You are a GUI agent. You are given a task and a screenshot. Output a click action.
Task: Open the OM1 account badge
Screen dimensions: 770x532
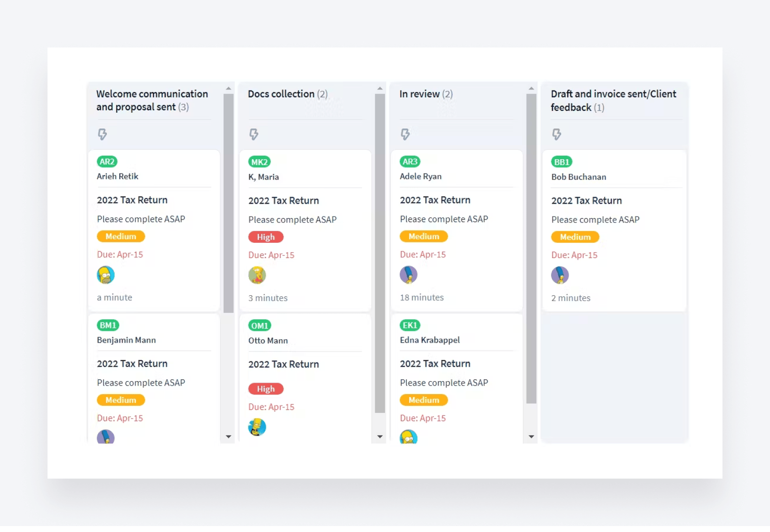(260, 326)
